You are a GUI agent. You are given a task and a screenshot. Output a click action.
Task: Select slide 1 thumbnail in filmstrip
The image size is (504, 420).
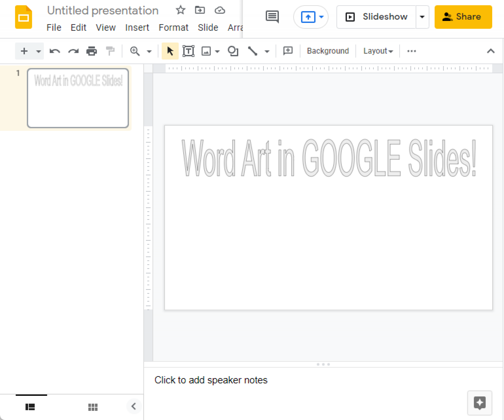tap(78, 98)
